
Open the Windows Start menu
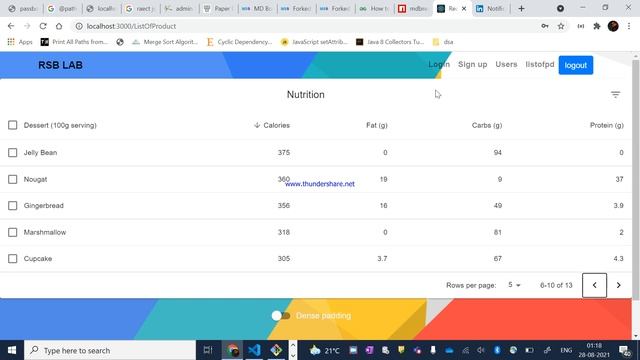tap(12, 350)
